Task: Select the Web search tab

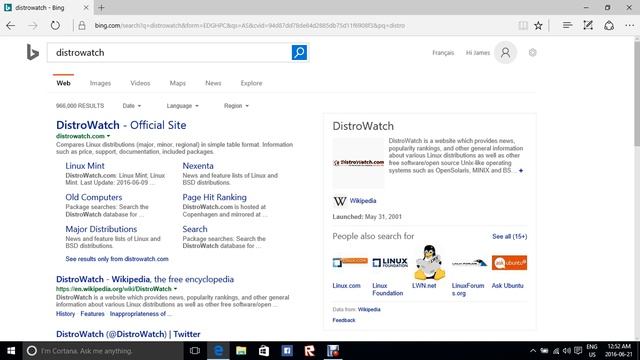Action: click(63, 83)
